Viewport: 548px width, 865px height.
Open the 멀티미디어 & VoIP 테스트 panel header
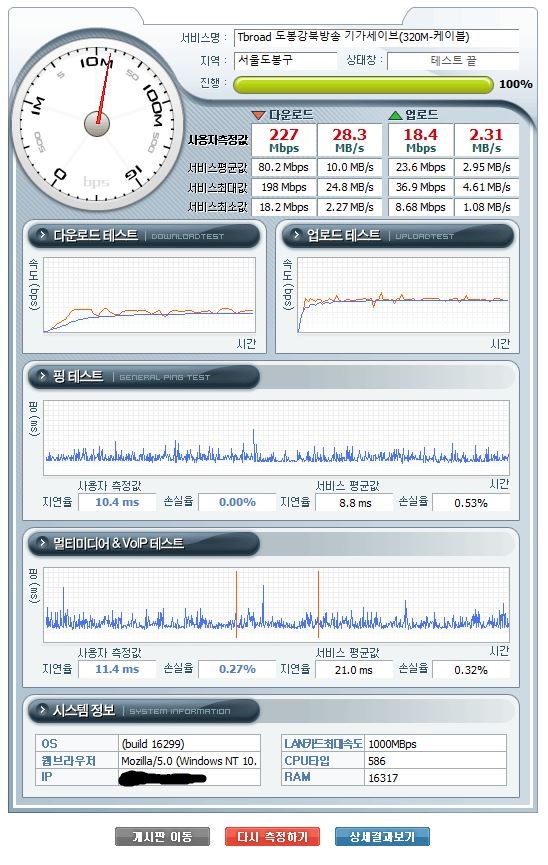tap(144, 543)
